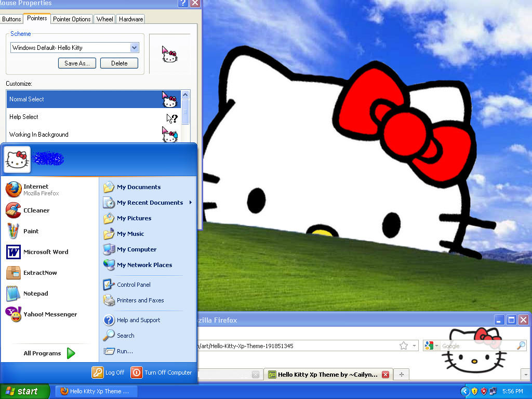Open My Computer
Screen dimensions: 532x399
(136, 249)
